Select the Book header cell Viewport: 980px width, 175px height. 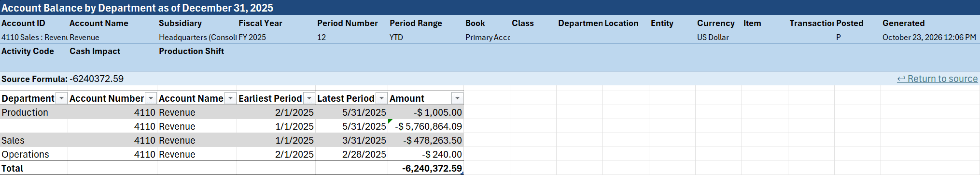click(487, 23)
